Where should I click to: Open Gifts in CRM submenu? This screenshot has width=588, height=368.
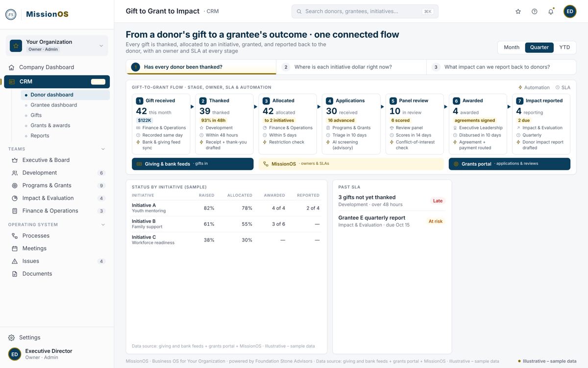[x=65, y=115]
